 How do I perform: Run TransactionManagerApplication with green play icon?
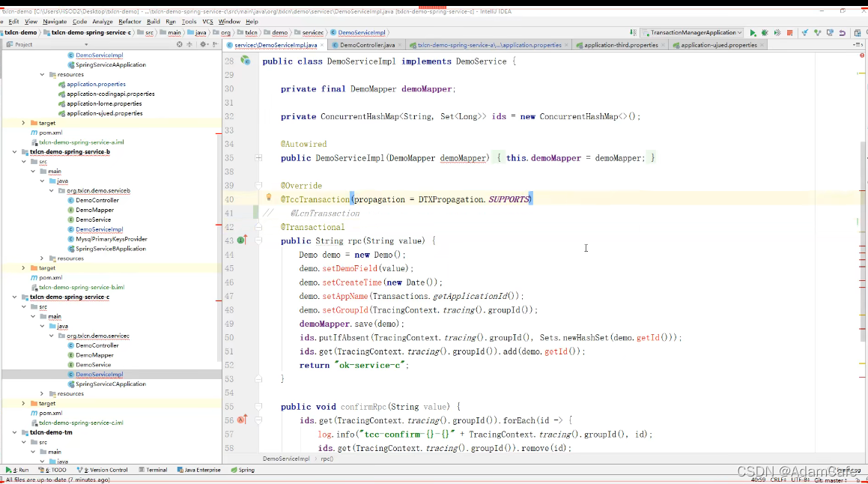pyautogui.click(x=753, y=33)
